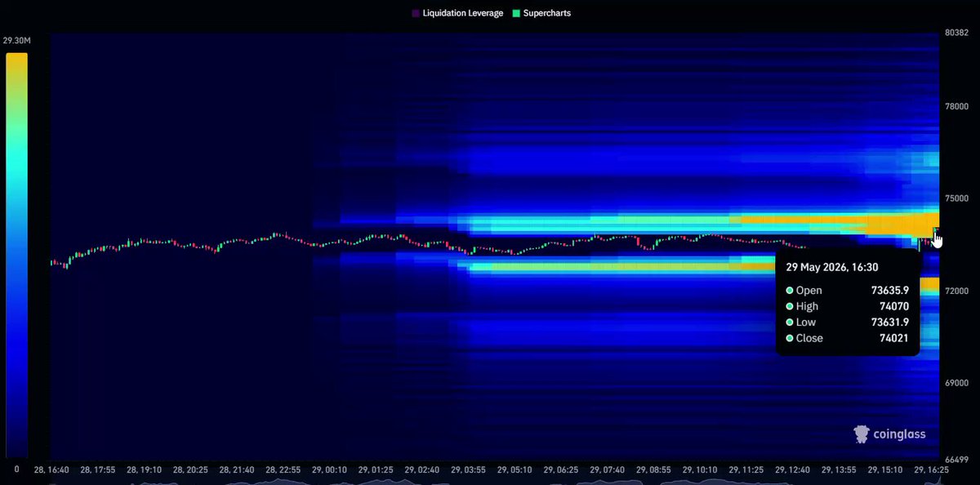Click the 28, 16:40 time axis label
The image size is (980, 485).
[x=52, y=471]
